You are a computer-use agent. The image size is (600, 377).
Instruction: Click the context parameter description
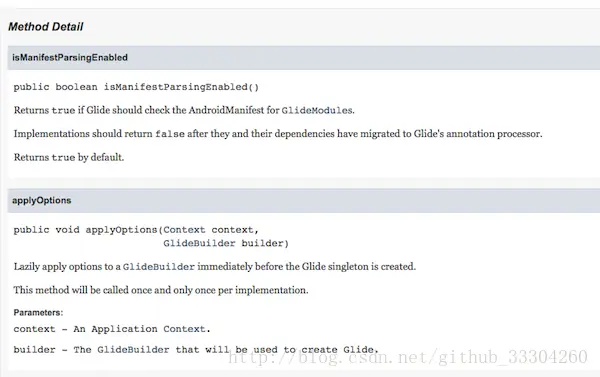click(x=112, y=329)
